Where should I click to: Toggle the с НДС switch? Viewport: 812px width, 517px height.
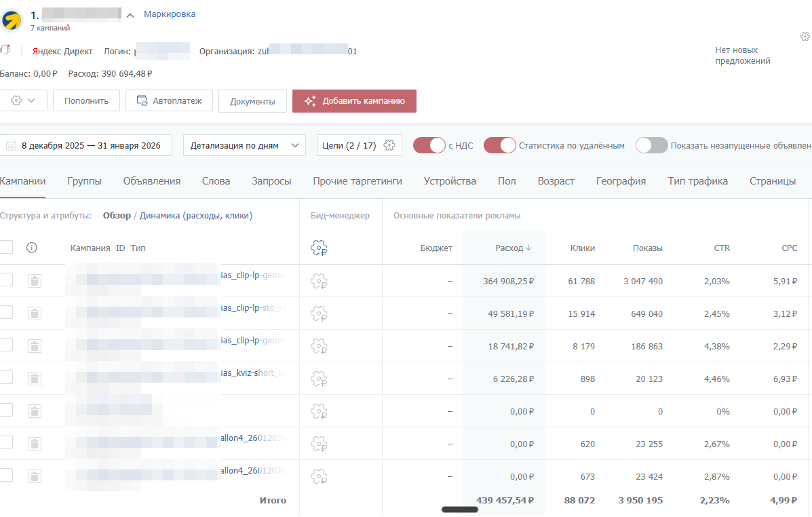pos(429,145)
